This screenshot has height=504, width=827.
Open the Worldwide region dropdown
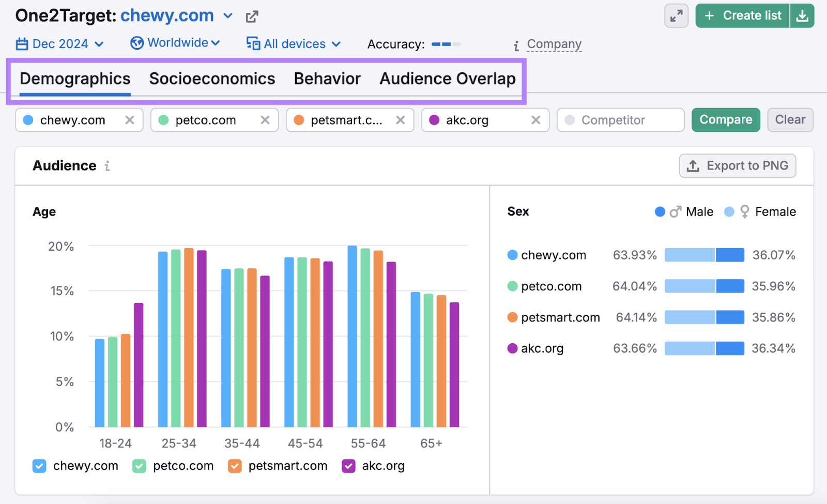click(175, 43)
